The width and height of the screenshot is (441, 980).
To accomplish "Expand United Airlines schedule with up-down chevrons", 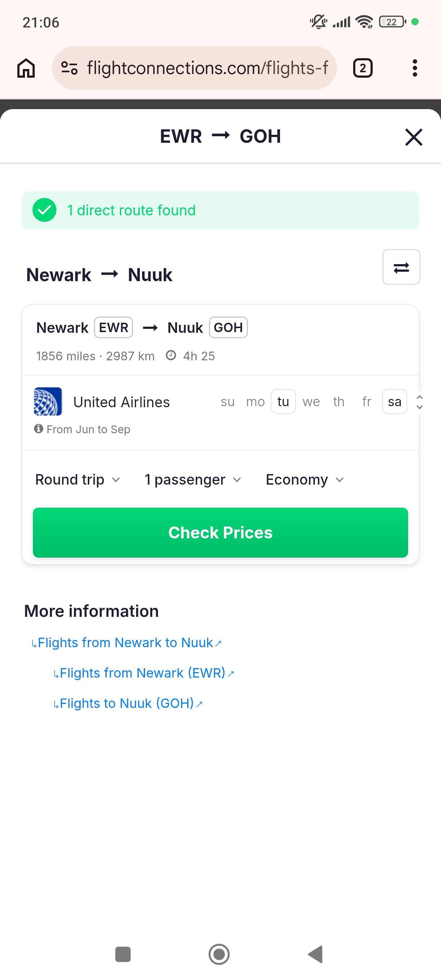I will 419,402.
